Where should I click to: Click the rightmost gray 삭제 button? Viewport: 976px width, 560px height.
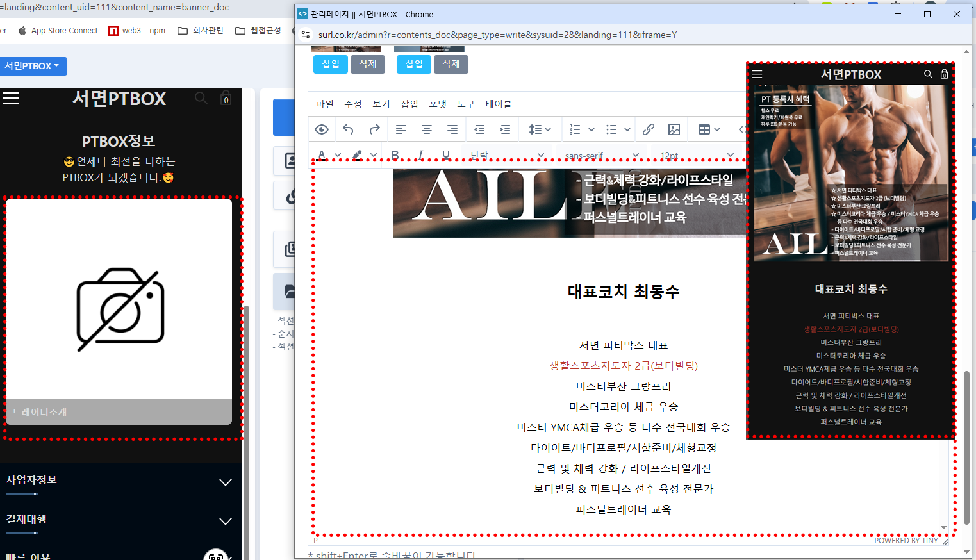pos(451,64)
